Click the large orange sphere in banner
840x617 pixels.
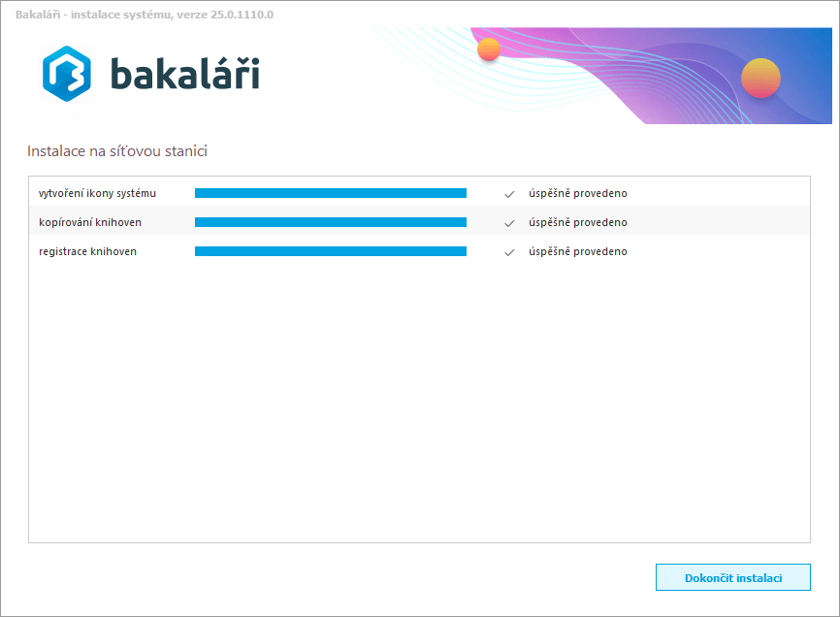pos(760,79)
